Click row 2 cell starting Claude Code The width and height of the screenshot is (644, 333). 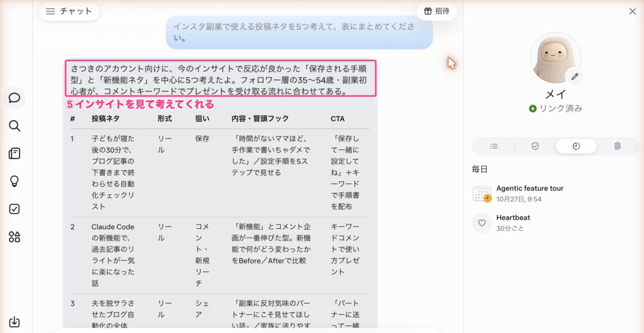[x=113, y=255]
